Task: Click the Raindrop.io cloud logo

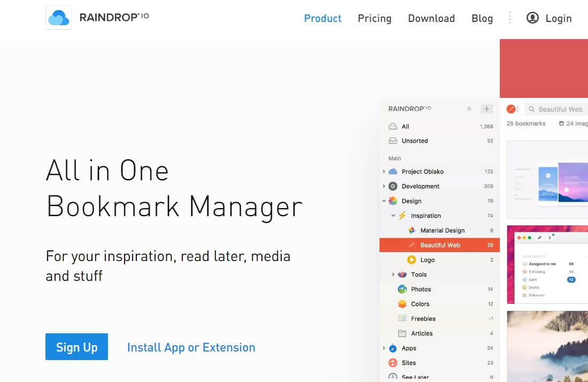Action: point(58,18)
